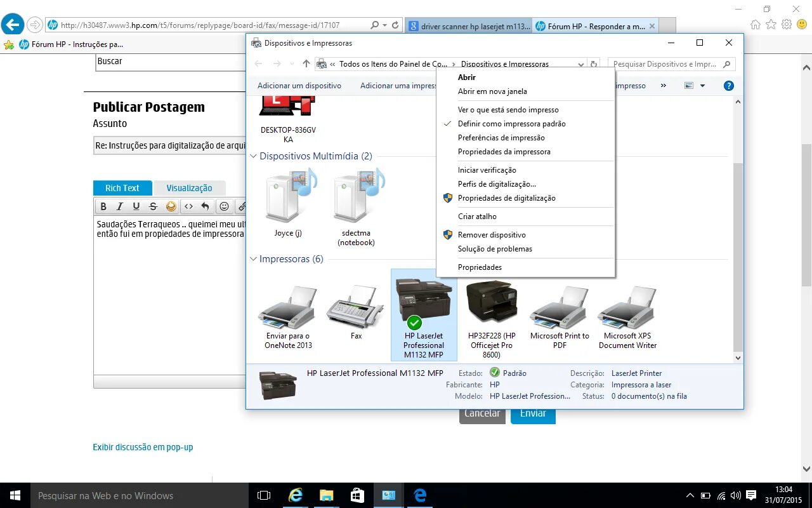
Task: Open Windows Store from taskbar
Action: pyautogui.click(x=357, y=495)
